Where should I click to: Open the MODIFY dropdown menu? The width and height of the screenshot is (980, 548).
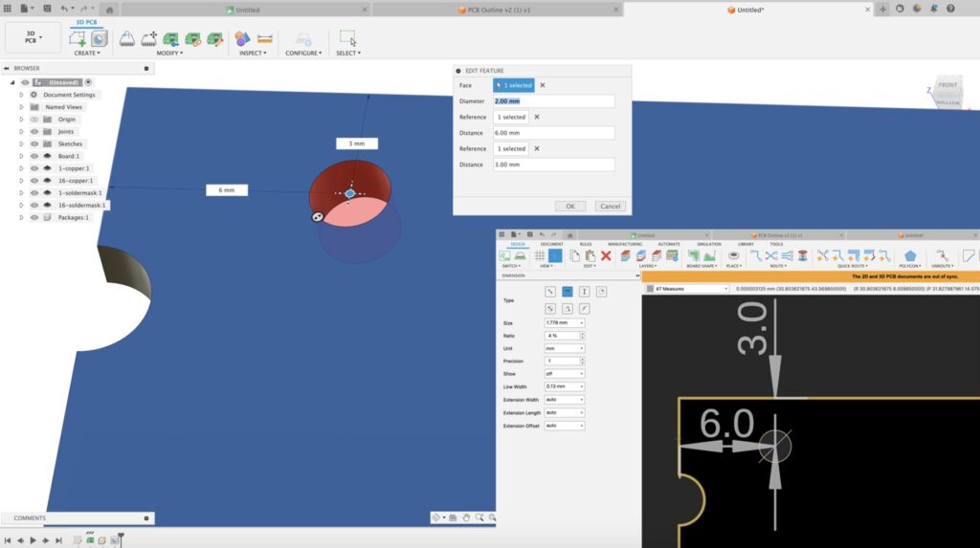click(x=169, y=54)
